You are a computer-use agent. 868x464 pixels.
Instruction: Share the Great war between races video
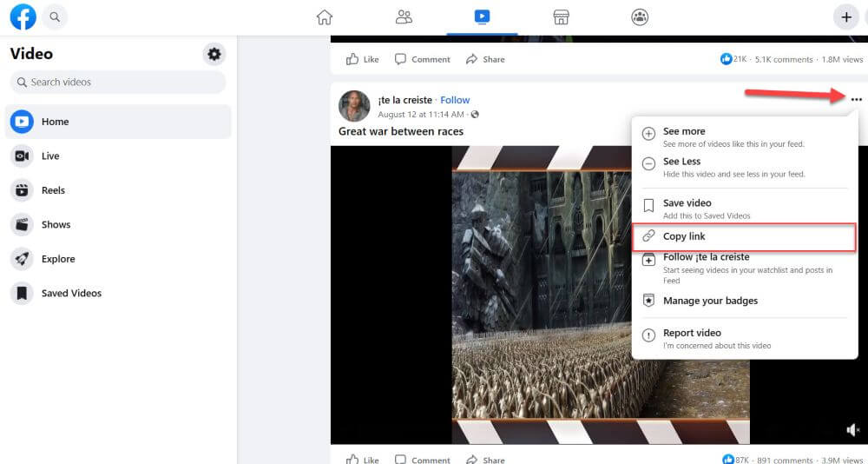point(485,460)
